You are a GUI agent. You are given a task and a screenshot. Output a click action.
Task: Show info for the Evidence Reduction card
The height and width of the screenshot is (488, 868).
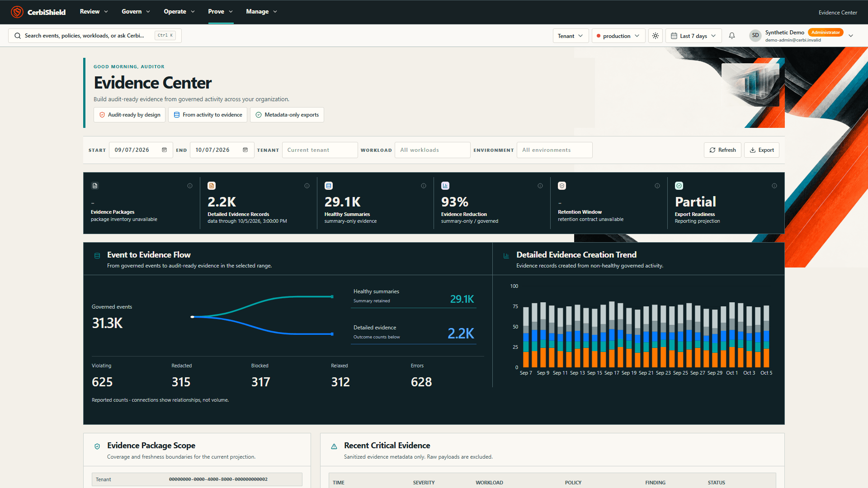pos(540,186)
